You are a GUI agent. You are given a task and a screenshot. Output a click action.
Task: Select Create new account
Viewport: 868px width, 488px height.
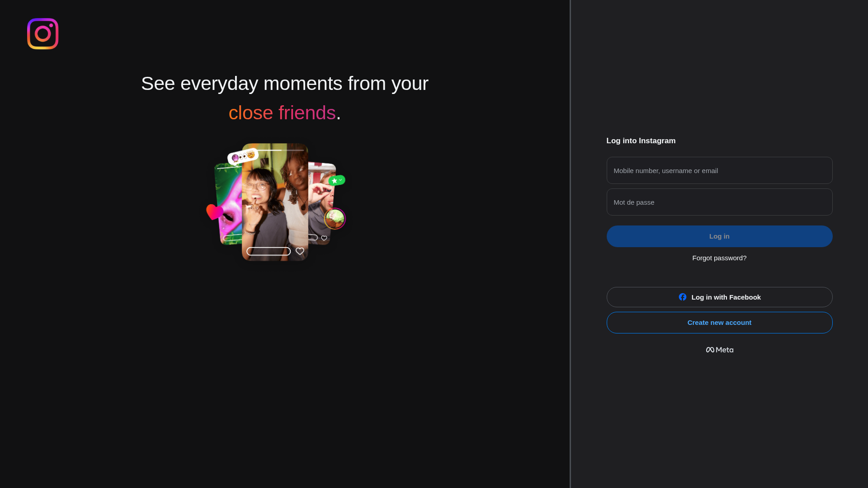[x=719, y=323]
